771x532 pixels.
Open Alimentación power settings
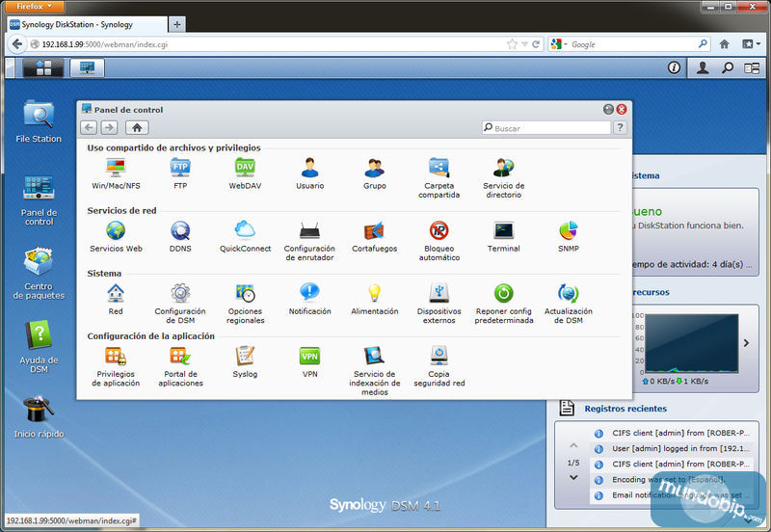click(375, 300)
